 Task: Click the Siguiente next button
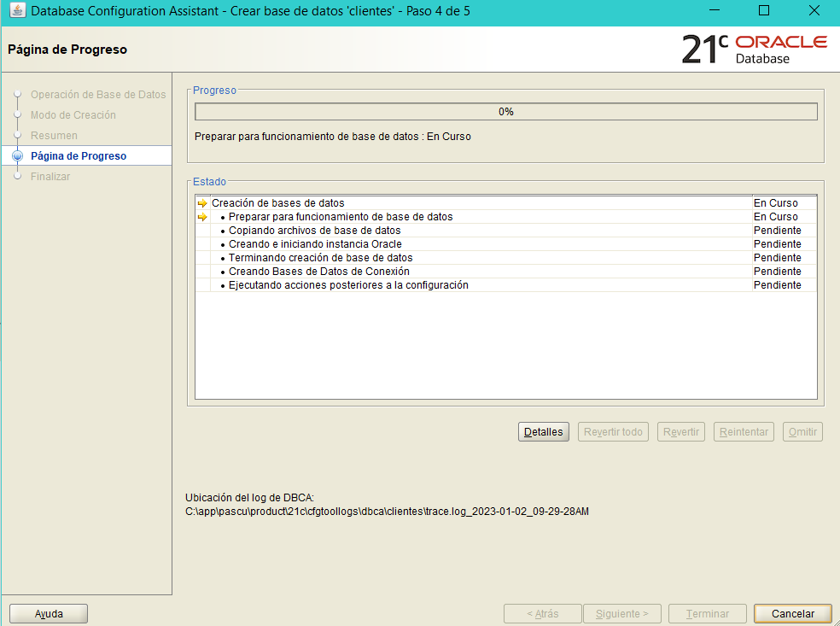[622, 614]
